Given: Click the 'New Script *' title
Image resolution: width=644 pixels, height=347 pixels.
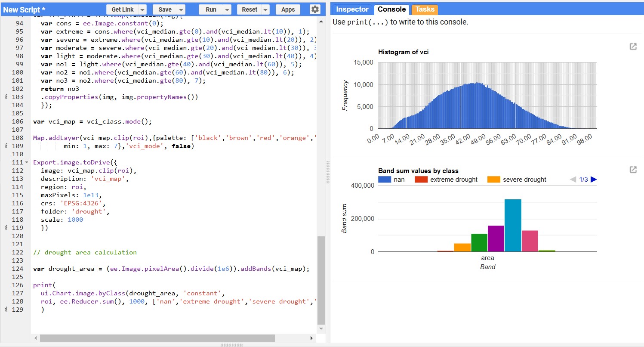Looking at the screenshot, I should (x=24, y=9).
